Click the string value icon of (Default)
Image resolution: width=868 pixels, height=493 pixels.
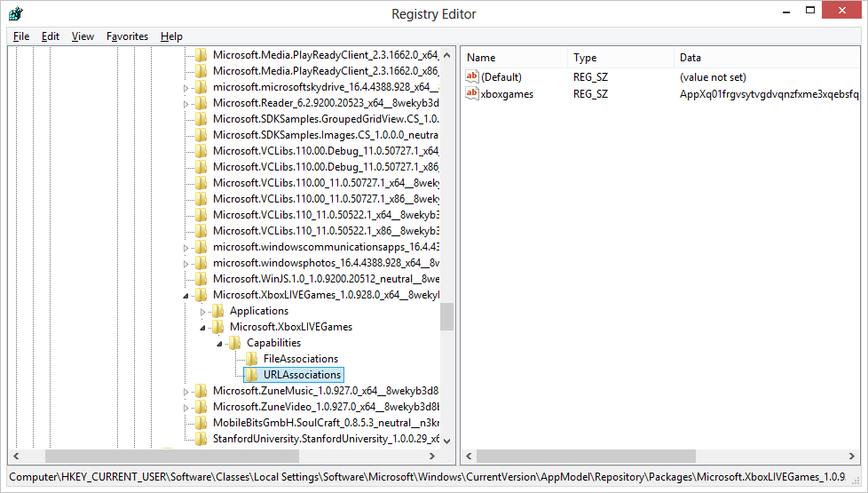(x=471, y=76)
